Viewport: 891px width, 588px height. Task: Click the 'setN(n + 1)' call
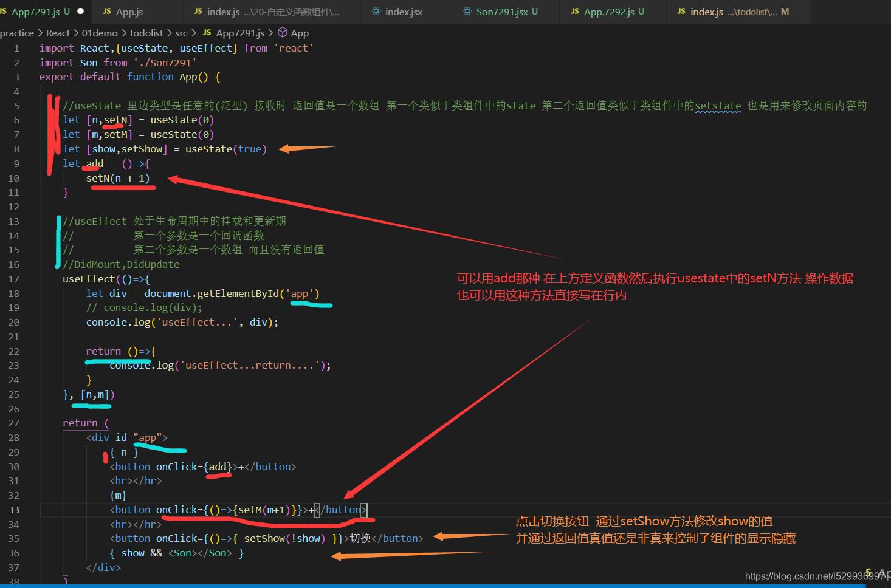[x=118, y=178]
